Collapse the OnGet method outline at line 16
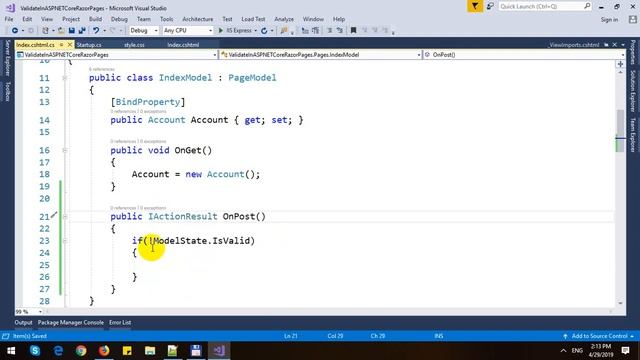This screenshot has height=360, width=640. 64,151
